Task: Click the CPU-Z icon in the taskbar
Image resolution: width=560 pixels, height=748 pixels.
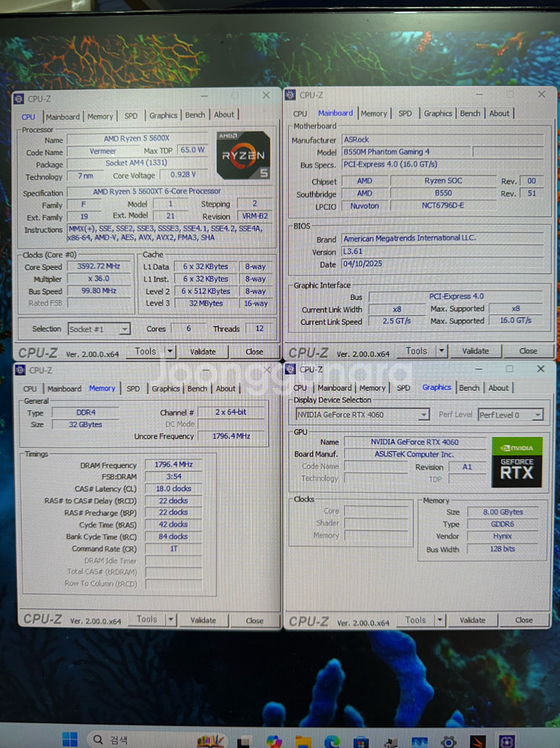Action: [x=506, y=741]
